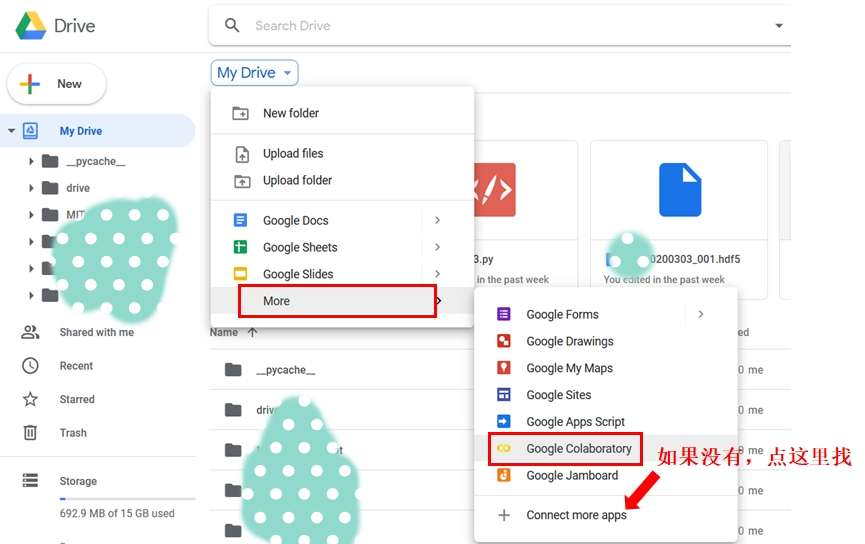
Task: Click the Recent clock icon
Action: [30, 366]
